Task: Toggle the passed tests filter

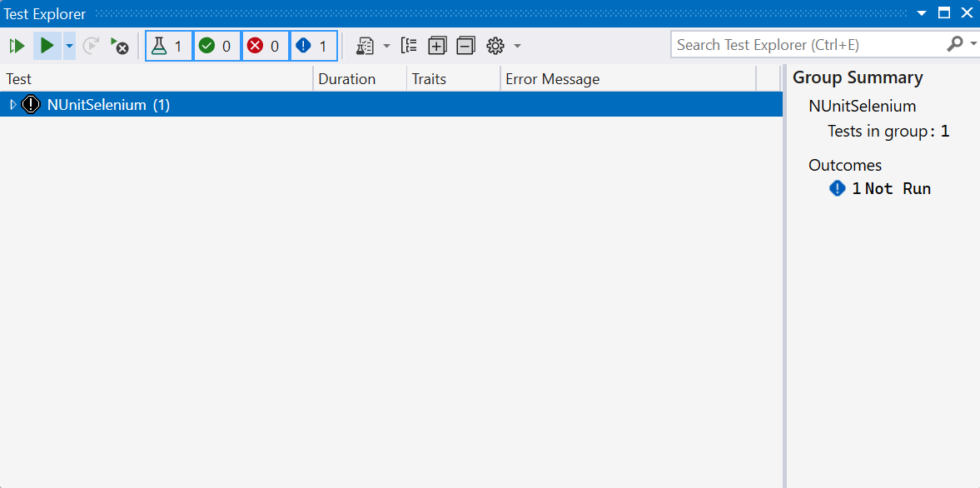Action: 217,46
